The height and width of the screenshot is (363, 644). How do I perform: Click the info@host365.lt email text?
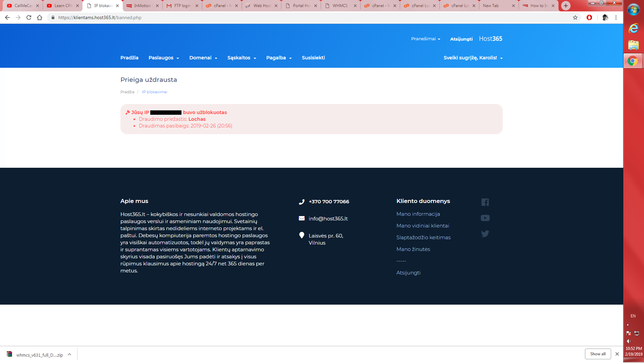328,219
